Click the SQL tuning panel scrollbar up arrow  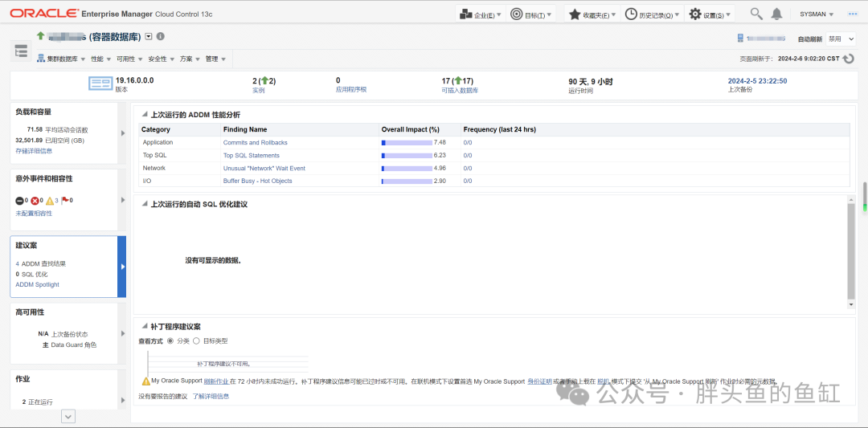tap(851, 198)
